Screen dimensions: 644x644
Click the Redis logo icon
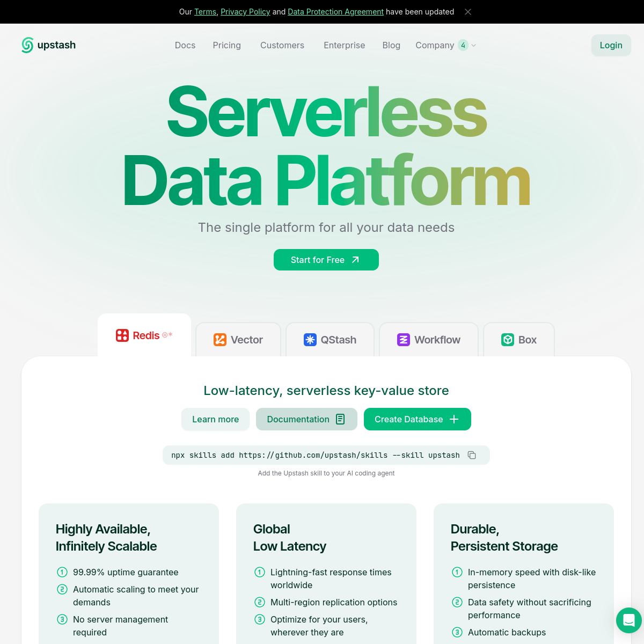click(x=122, y=335)
